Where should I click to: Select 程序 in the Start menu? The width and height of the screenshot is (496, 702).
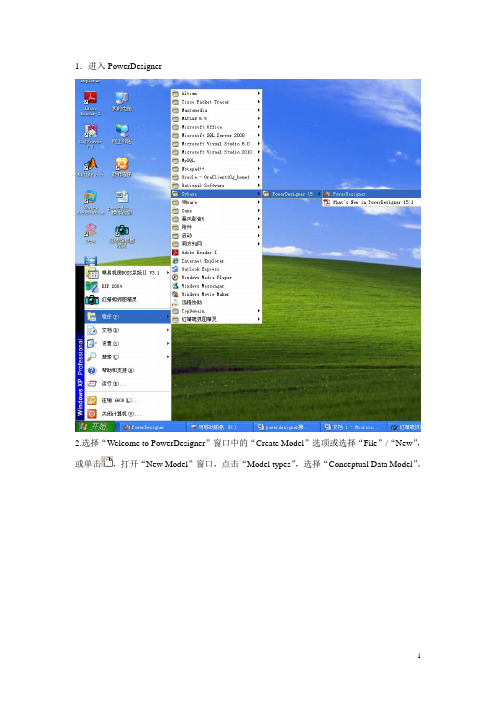(x=128, y=317)
